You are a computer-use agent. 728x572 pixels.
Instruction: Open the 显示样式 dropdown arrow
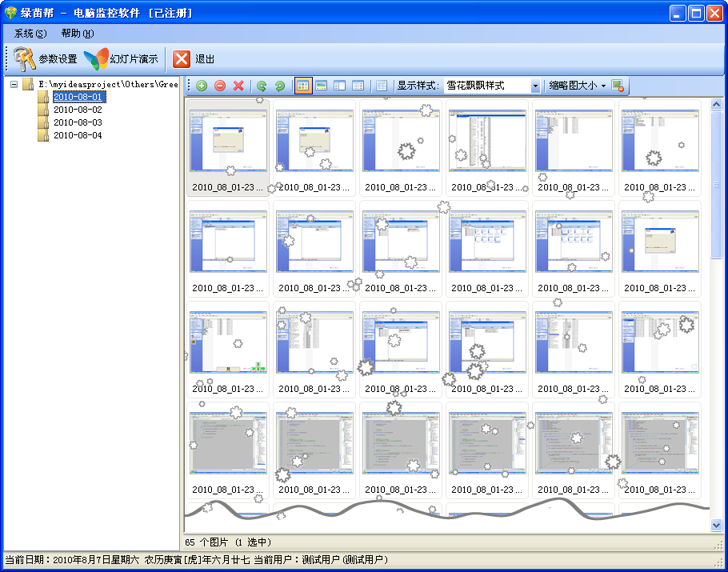pyautogui.click(x=535, y=86)
